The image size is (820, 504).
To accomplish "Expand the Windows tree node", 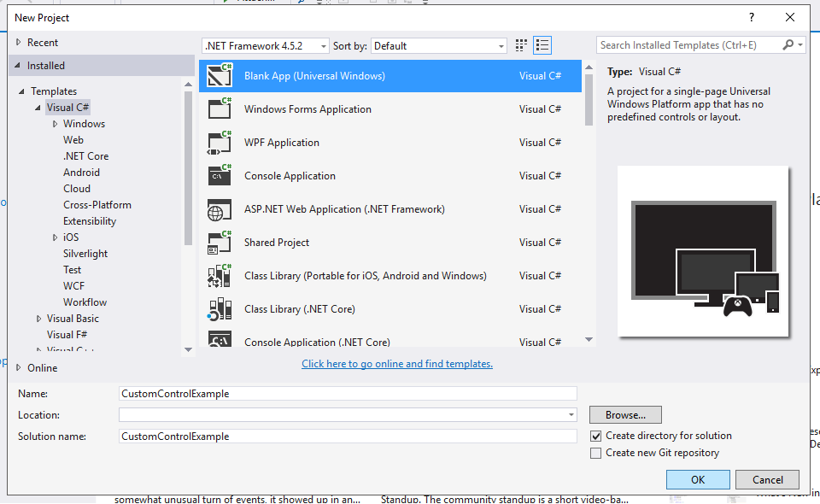I will coord(55,124).
